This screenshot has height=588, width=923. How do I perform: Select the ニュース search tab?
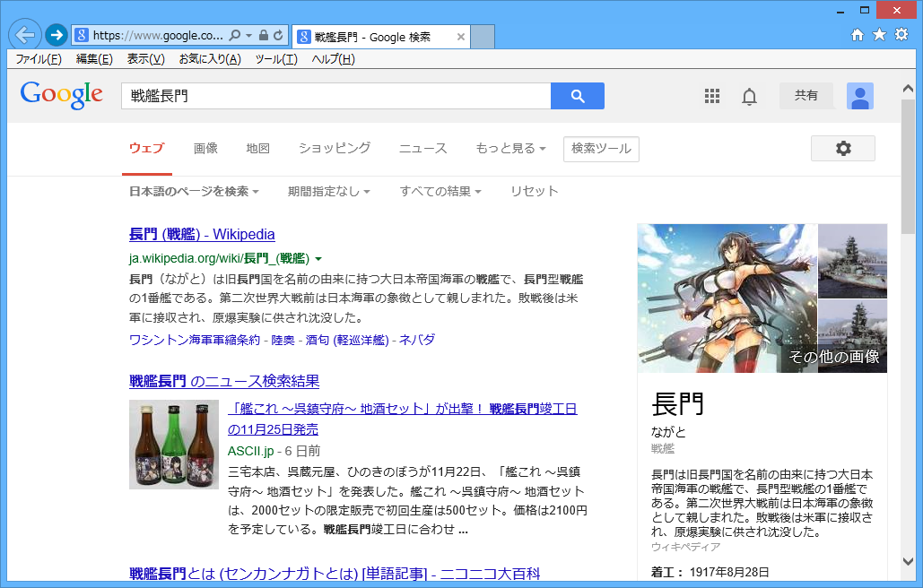click(423, 148)
